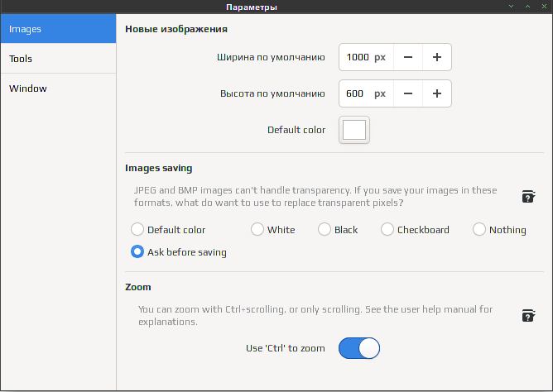Open help icon for Zoom section
This screenshot has width=553, height=392.
(x=528, y=316)
